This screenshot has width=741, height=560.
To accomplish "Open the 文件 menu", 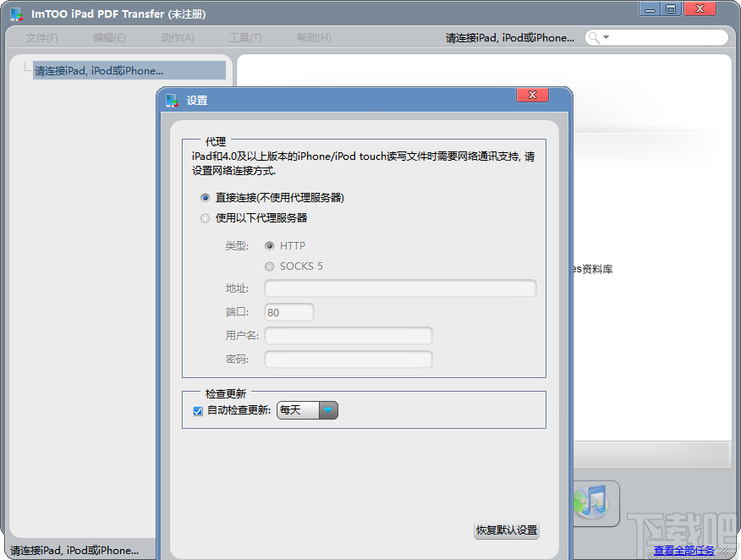I will 42,37.
